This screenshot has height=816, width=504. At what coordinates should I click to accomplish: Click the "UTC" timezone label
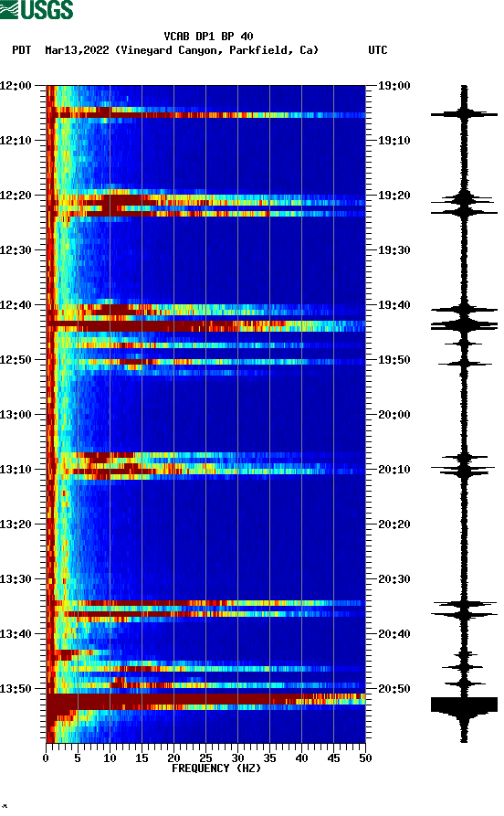[378, 50]
